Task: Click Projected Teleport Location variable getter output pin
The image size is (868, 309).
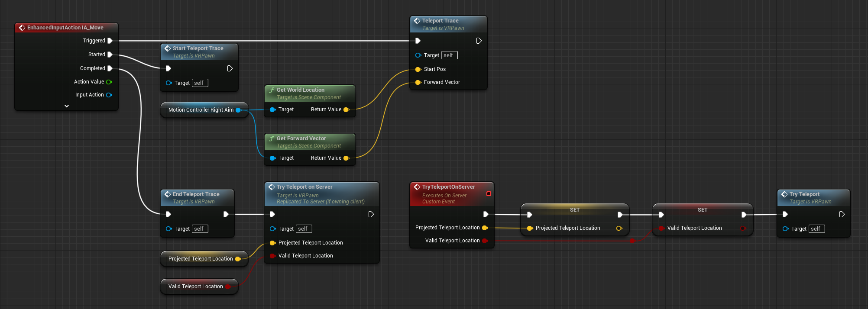Action: point(238,259)
